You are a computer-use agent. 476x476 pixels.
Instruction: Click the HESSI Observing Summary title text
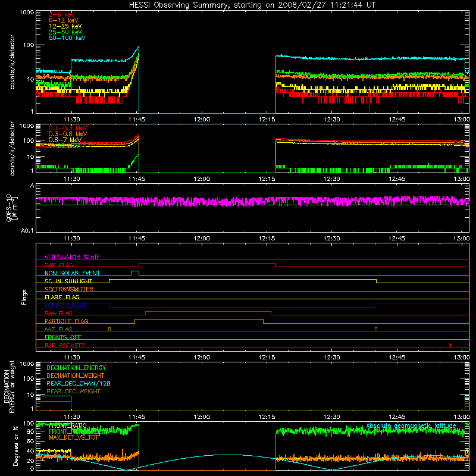(252, 5)
